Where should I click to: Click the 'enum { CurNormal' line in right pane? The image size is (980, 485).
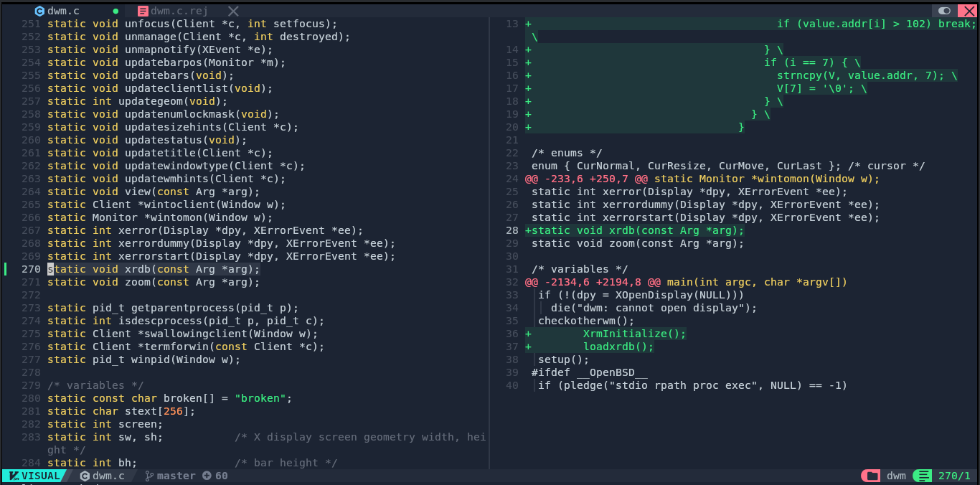coord(728,166)
